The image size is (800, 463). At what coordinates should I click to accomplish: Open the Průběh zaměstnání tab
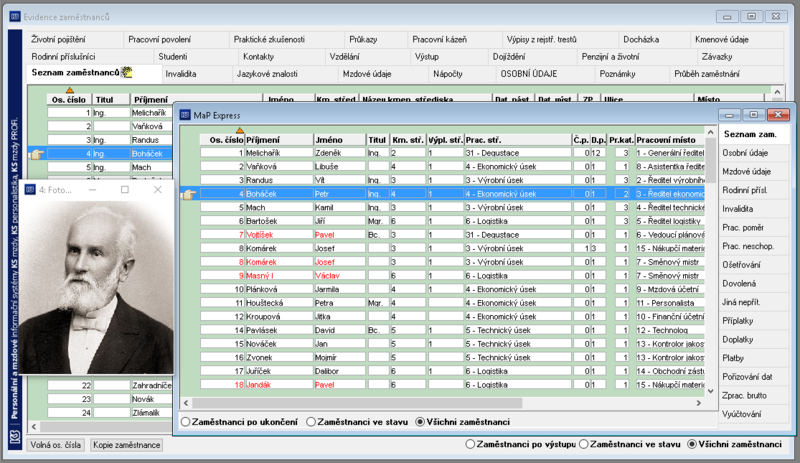[726, 74]
